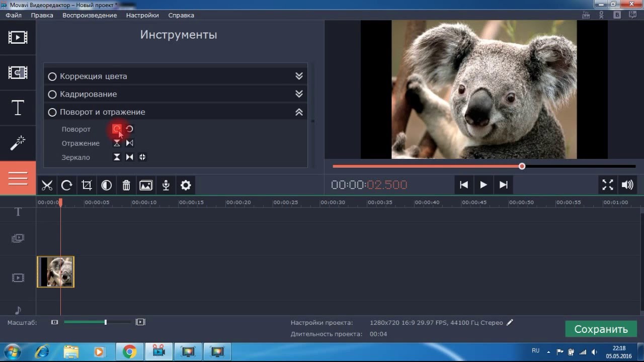Click the Сохранить button
Image resolution: width=644 pixels, height=362 pixels.
coord(601,329)
